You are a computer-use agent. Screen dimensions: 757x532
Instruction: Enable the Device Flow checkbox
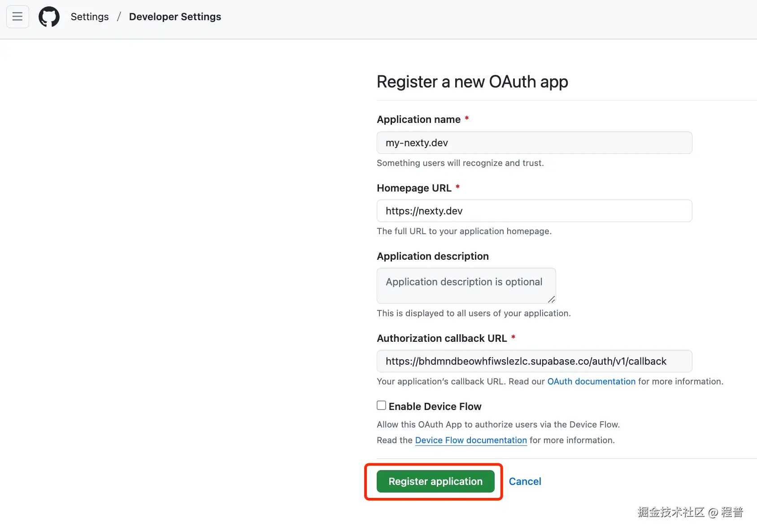pyautogui.click(x=381, y=405)
